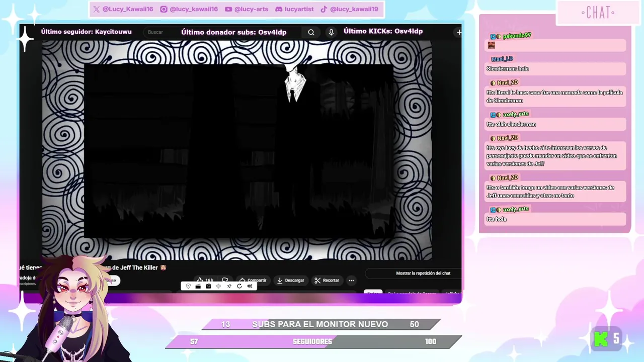Screen dimensions: 644x362
Task: Click chat username Maxi_LD
Action: click(x=502, y=59)
